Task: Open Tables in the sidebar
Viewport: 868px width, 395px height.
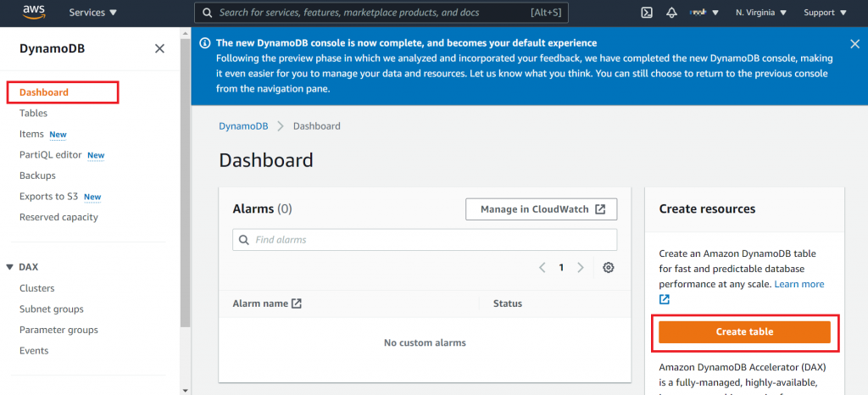Action: click(34, 113)
